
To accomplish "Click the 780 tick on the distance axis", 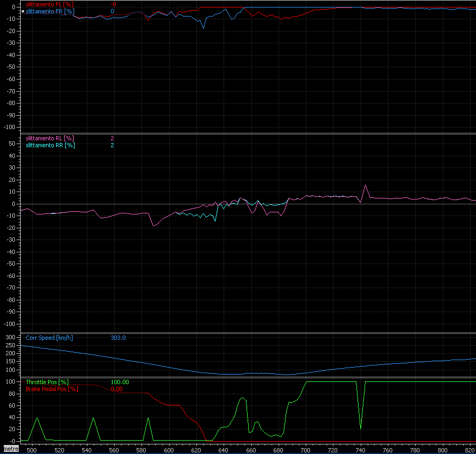I will 415,450.
